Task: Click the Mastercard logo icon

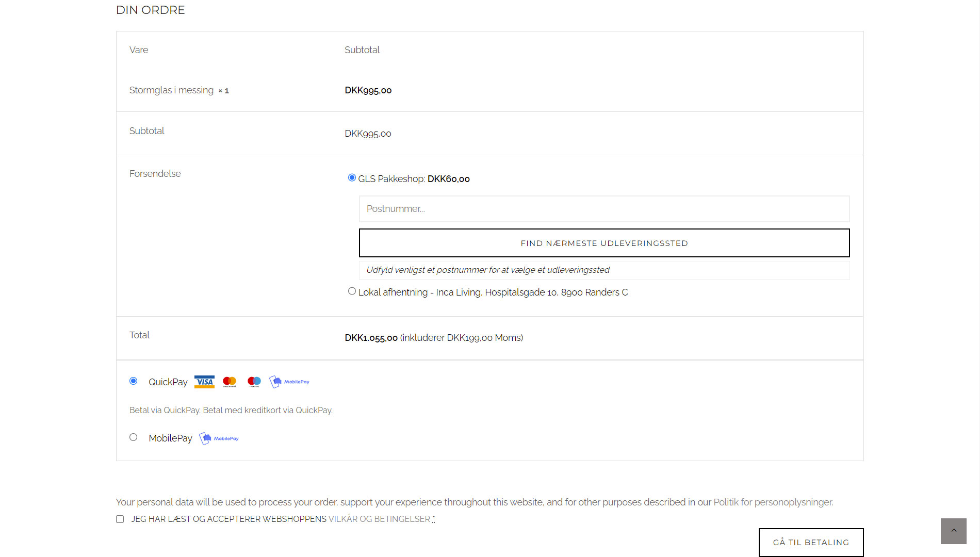Action: pos(229,382)
